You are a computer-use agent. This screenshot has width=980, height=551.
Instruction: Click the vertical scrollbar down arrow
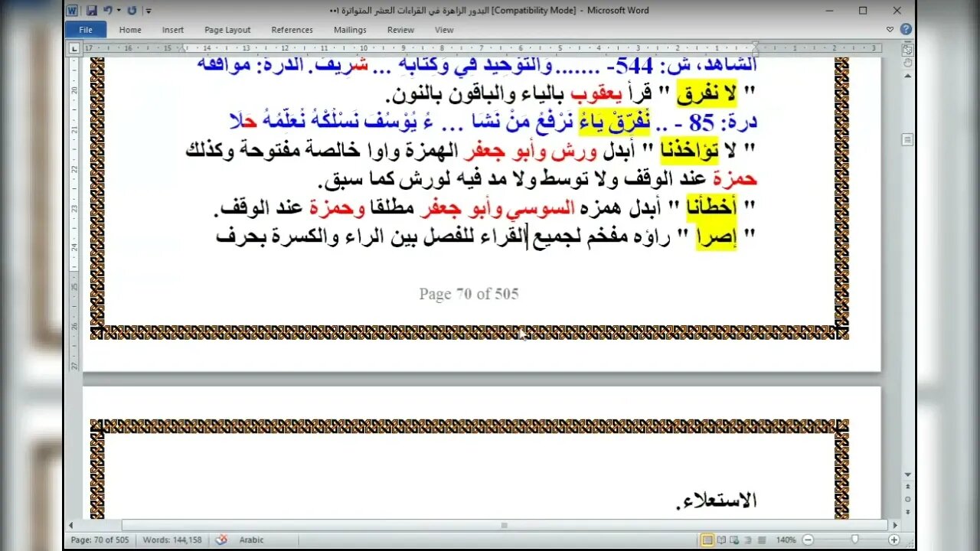[907, 474]
